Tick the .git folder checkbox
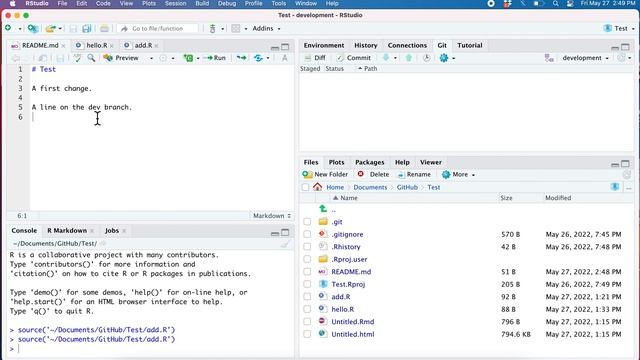Image resolution: width=640 pixels, height=360 pixels. [307, 222]
